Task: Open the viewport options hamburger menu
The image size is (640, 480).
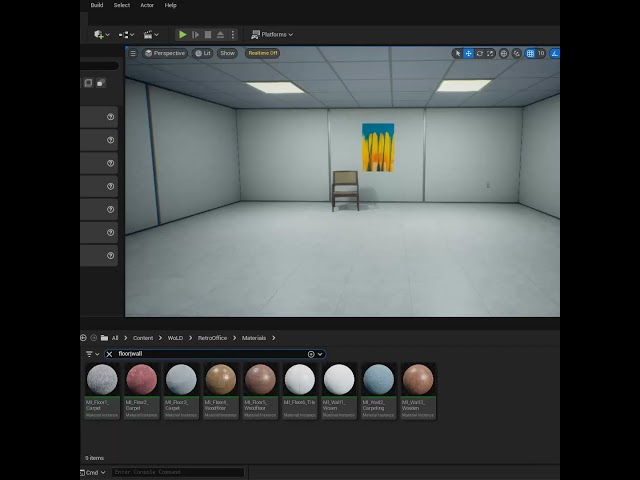Action: (x=133, y=53)
